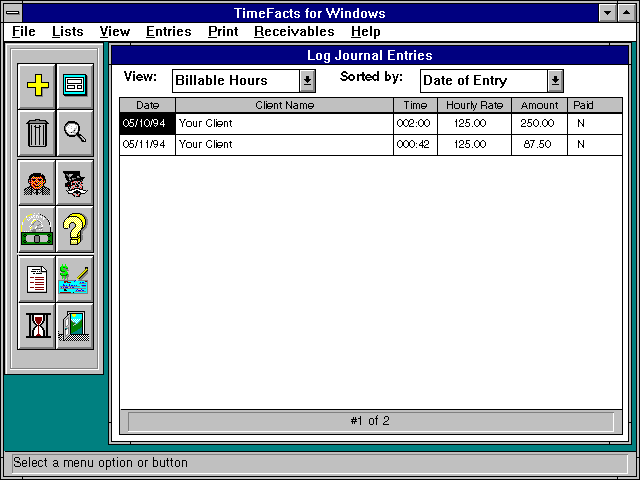The height and width of the screenshot is (480, 640).
Task: Open the man in suit icon
Action: point(37,182)
